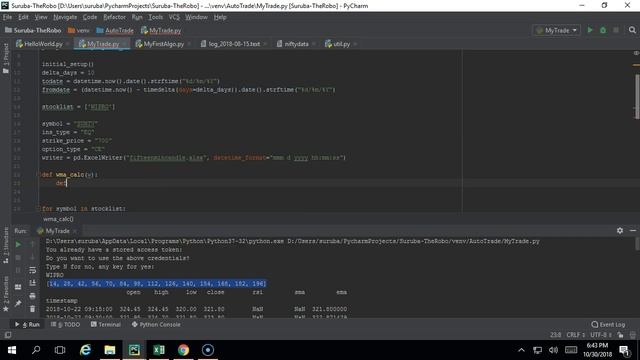This screenshot has height=360, width=640.
Task: Open Search Everywhere magnifier icon
Action: point(632,30)
